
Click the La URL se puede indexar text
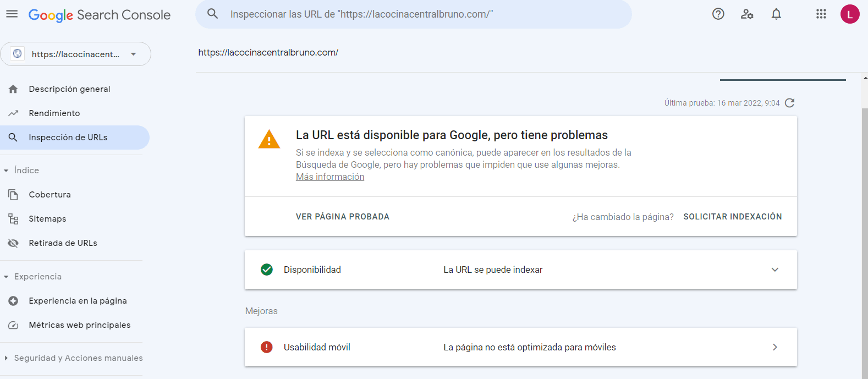click(x=493, y=270)
